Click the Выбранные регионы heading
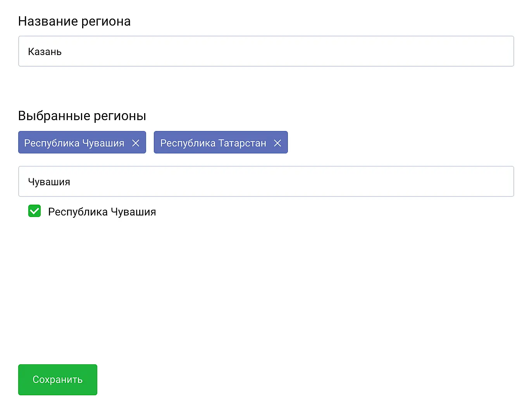 coord(82,116)
